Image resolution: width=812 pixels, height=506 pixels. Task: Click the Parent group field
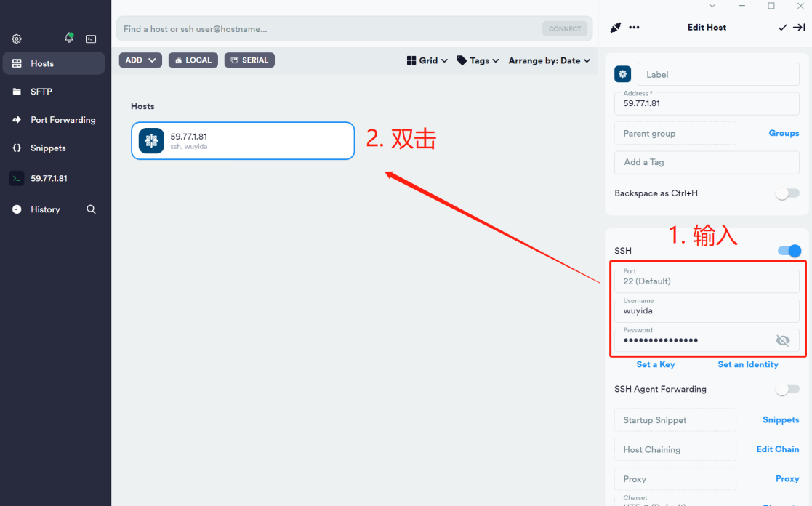tap(675, 134)
